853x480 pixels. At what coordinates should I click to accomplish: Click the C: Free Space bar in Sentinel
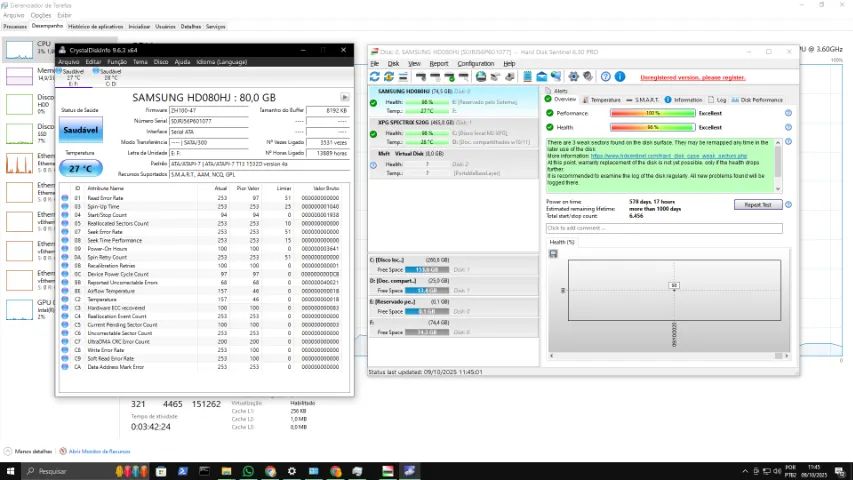click(427, 269)
